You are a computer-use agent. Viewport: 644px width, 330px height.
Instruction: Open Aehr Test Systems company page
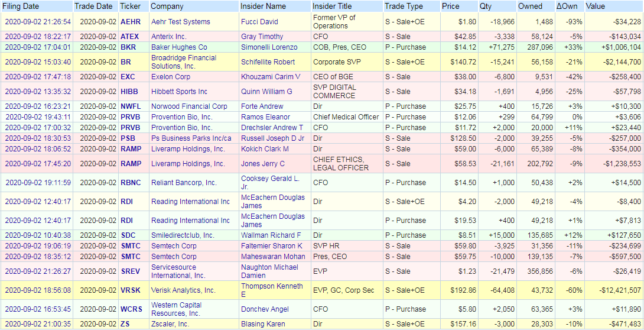pos(181,22)
